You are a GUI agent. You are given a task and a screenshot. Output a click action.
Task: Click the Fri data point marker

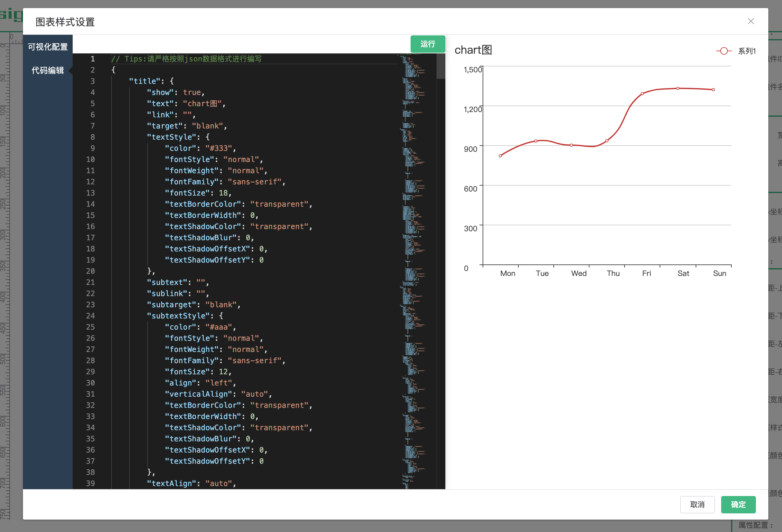(x=642, y=93)
